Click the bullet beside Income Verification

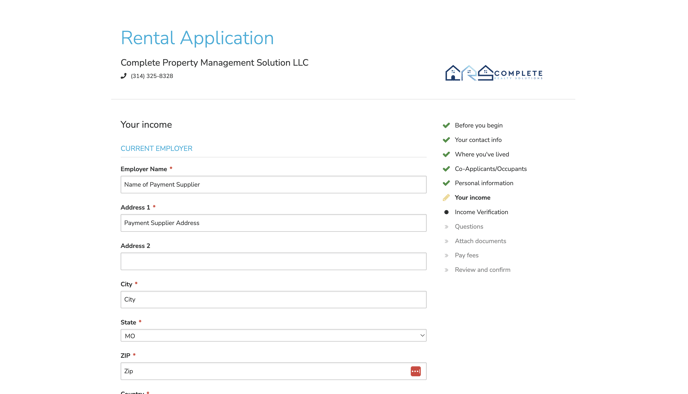coord(446,212)
